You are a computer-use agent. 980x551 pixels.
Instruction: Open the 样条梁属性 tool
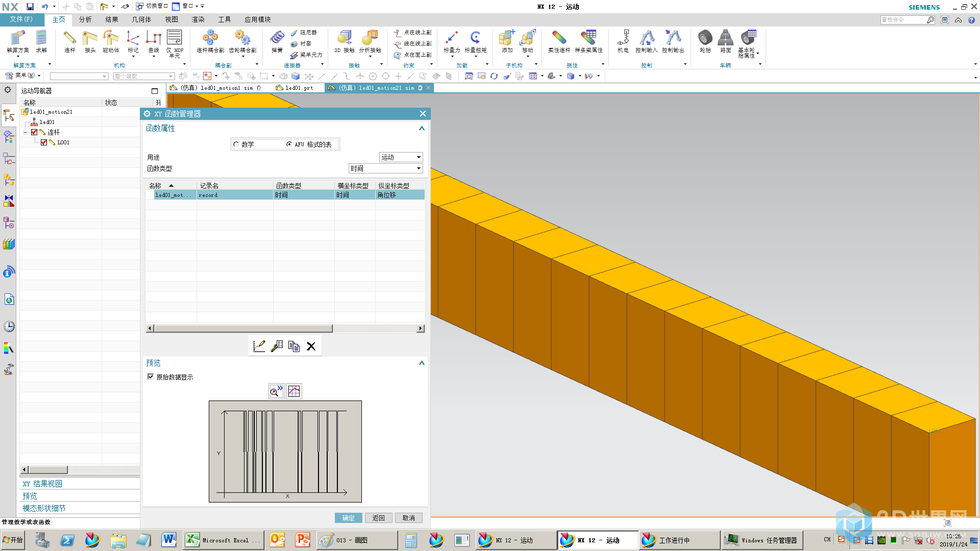click(589, 41)
